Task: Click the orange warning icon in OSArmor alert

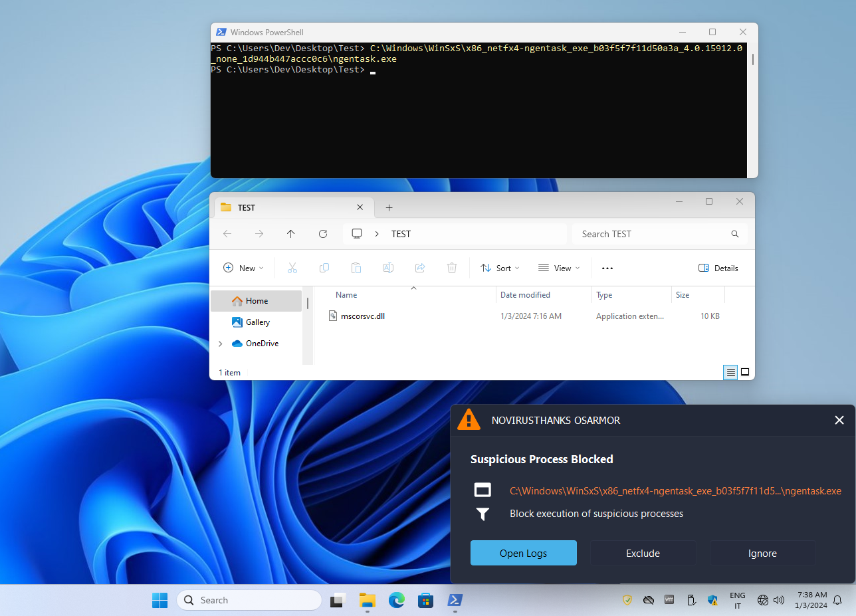Action: [x=469, y=420]
